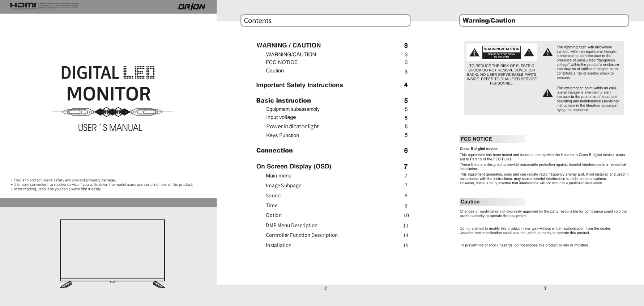Click the large 'MONITOR' cover title
The image size is (644, 306).
click(x=108, y=94)
